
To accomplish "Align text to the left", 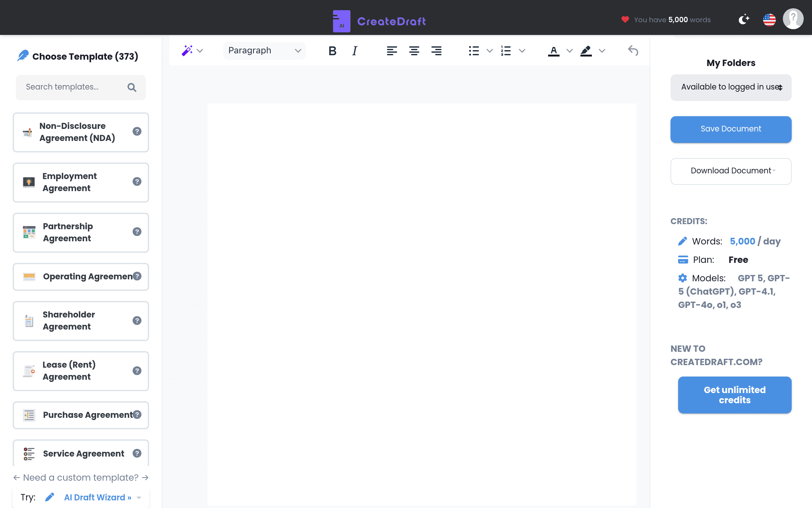I will point(392,51).
